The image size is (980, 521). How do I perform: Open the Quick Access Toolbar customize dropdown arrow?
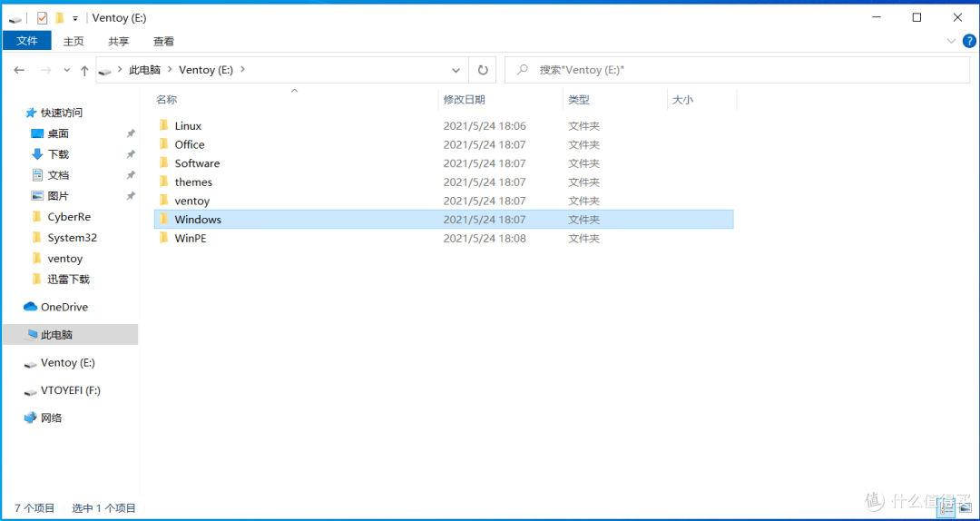(x=75, y=19)
